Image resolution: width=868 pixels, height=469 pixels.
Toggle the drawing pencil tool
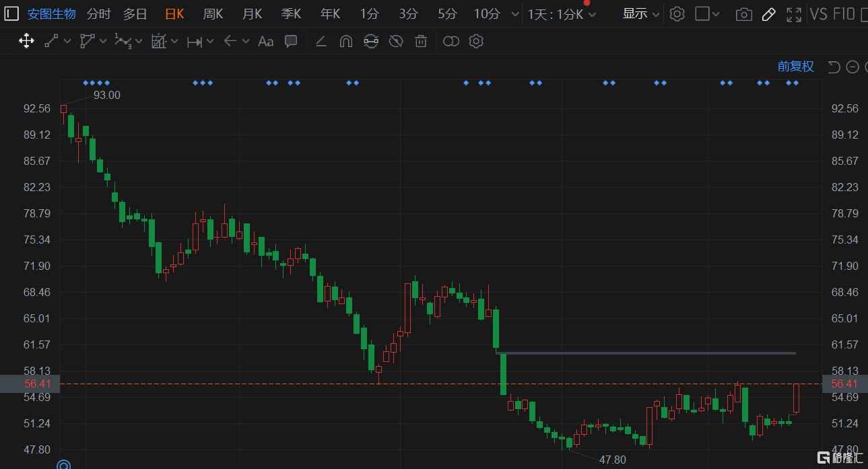coord(768,14)
